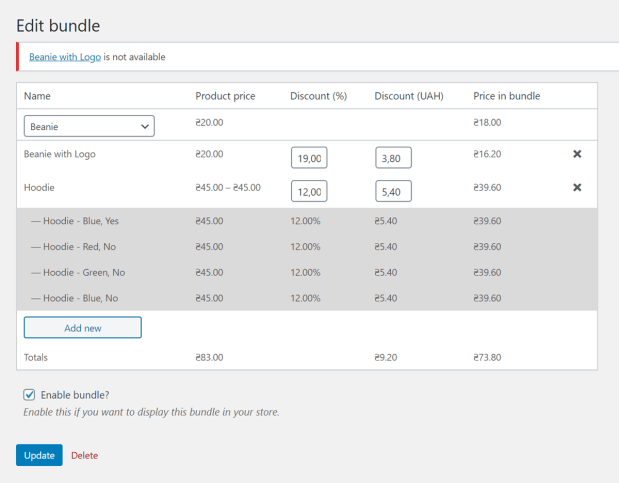The width and height of the screenshot is (619, 483).
Task: Click the Enable bundle? label text
Action: coord(75,394)
